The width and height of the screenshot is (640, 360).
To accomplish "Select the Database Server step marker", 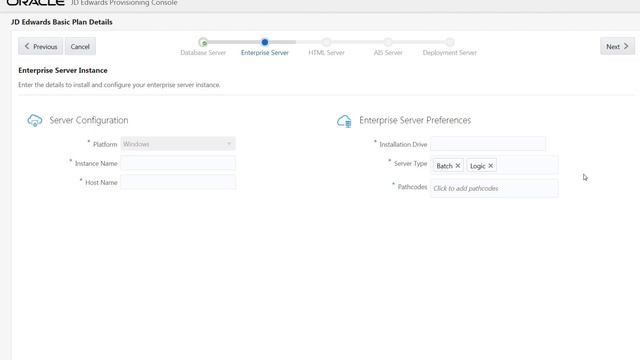I will (x=203, y=42).
